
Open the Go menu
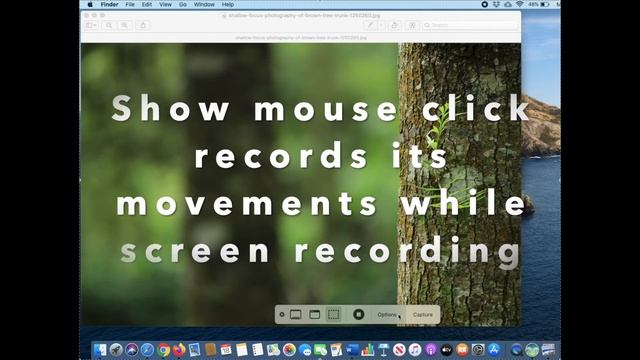(x=182, y=4)
